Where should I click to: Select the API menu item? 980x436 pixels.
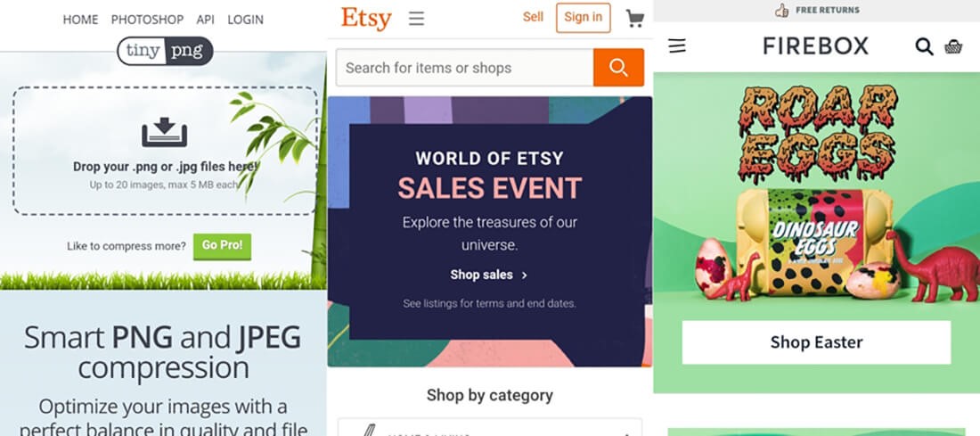click(205, 20)
